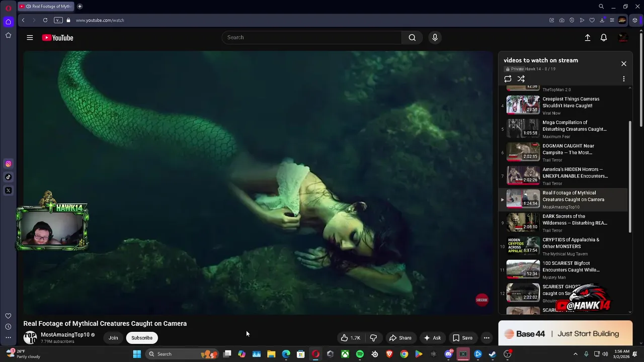Open Discord from the taskbar

[x=448, y=354]
